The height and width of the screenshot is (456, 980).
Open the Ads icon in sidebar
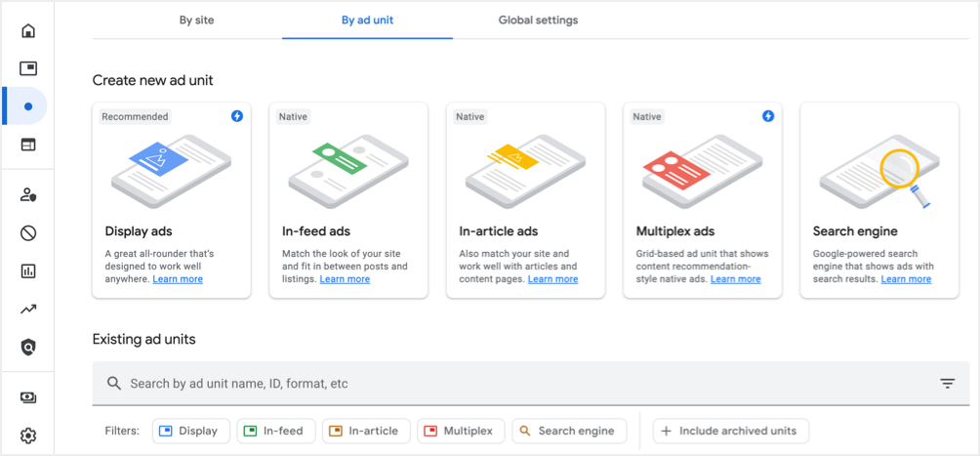pos(28,68)
